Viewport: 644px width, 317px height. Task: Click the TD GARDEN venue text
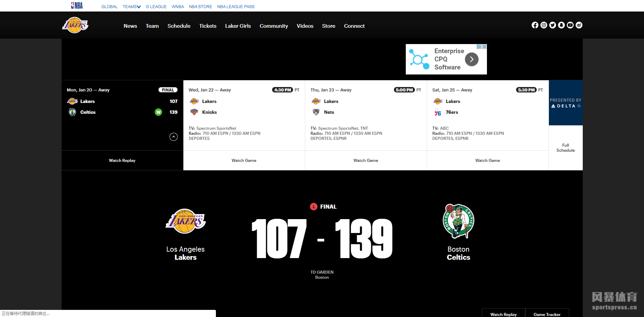322,272
